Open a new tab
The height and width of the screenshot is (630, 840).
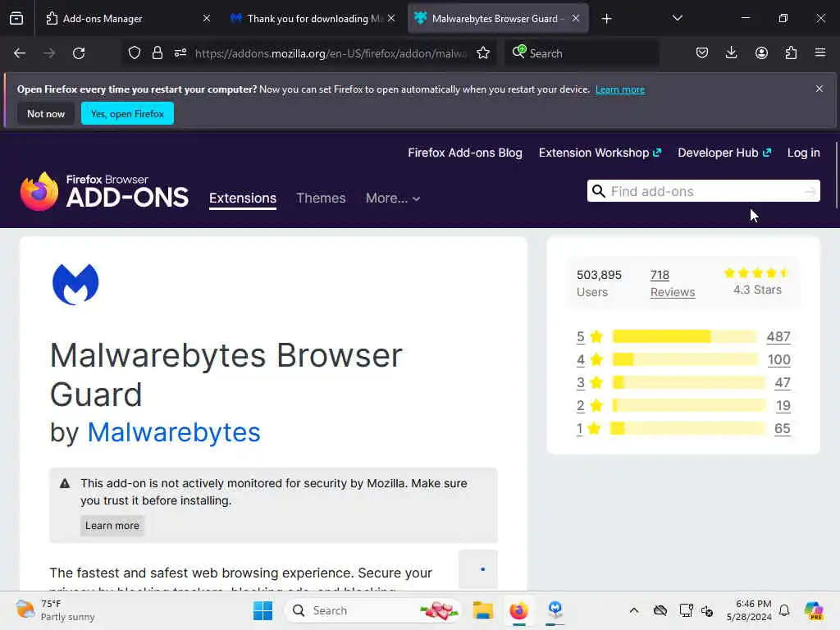pyautogui.click(x=606, y=19)
